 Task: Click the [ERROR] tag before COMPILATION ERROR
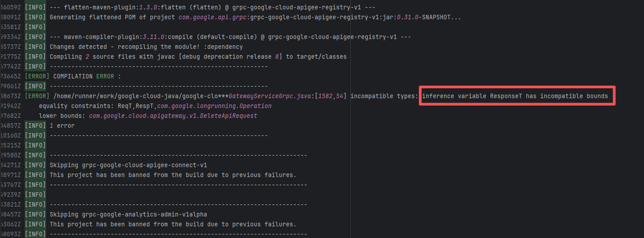pyautogui.click(x=37, y=76)
